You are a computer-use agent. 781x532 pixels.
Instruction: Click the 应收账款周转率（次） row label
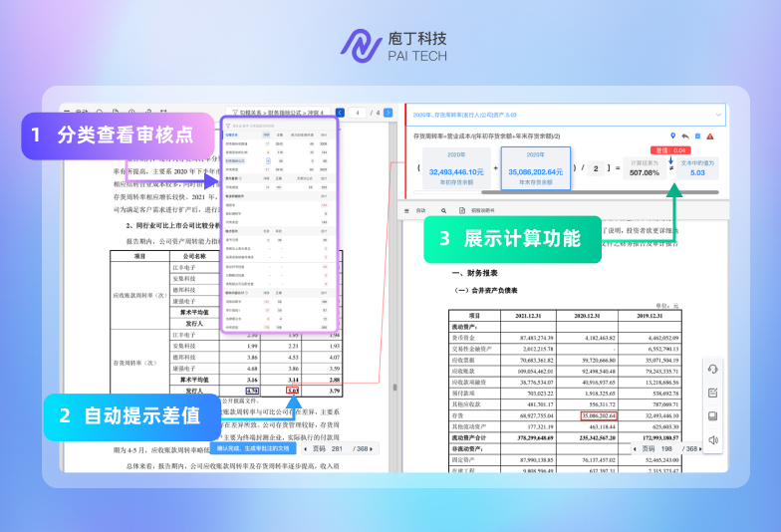(x=139, y=295)
